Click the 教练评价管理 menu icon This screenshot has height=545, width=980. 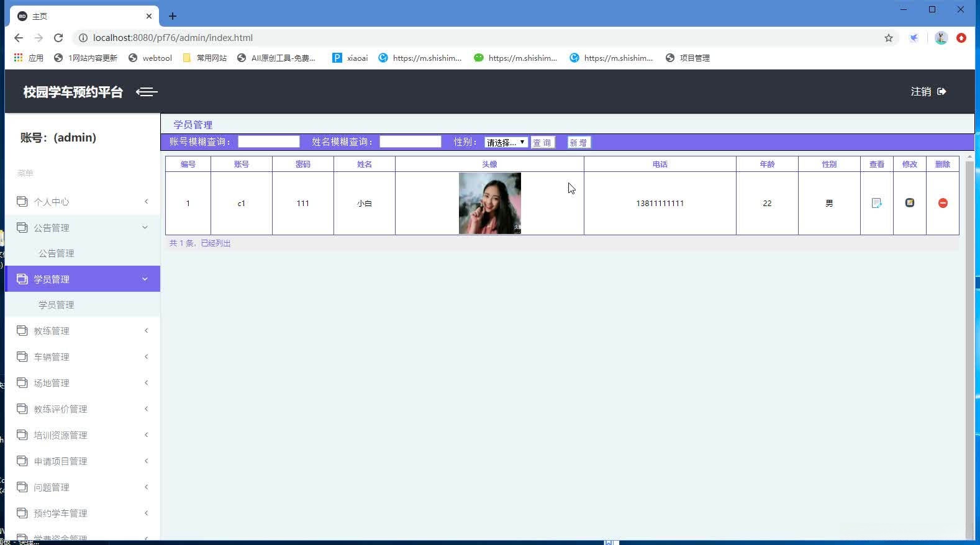click(x=22, y=408)
